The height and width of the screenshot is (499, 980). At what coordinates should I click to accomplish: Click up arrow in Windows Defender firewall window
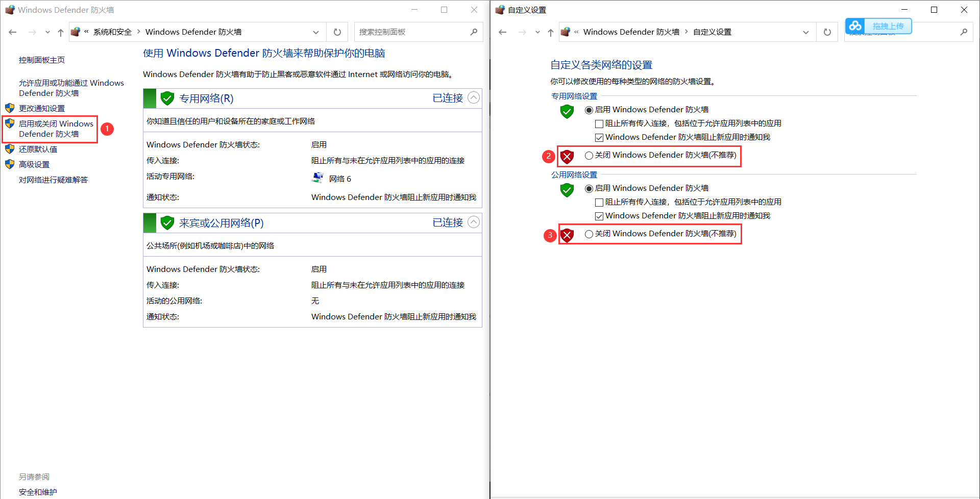(x=61, y=32)
